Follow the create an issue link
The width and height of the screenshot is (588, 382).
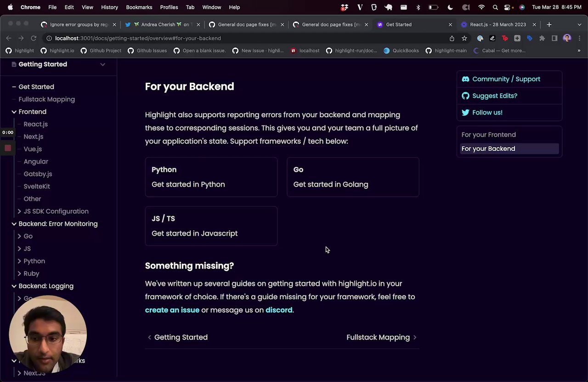click(172, 310)
